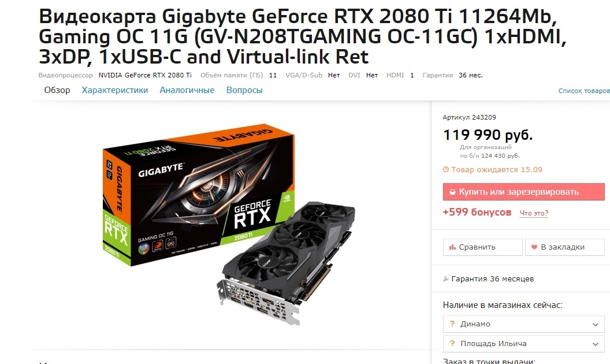Open the Что это? bonus link
This screenshot has height=364, width=610.
(x=534, y=213)
